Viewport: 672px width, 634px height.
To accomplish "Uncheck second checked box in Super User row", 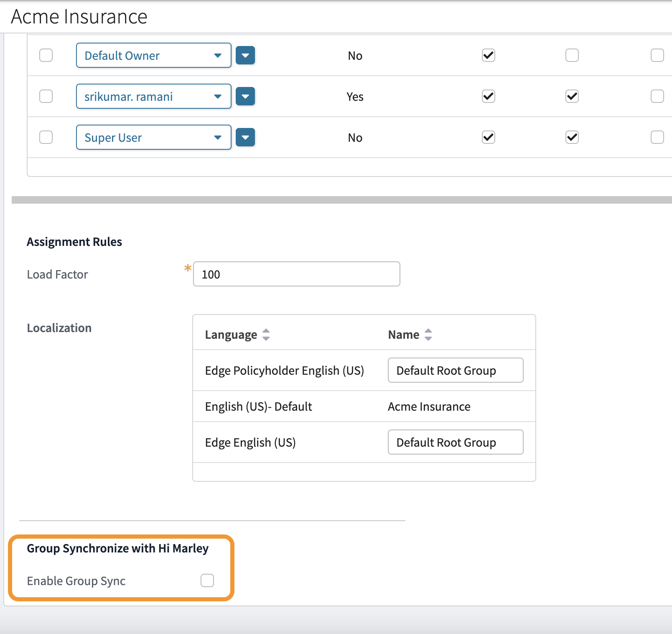I will [572, 137].
